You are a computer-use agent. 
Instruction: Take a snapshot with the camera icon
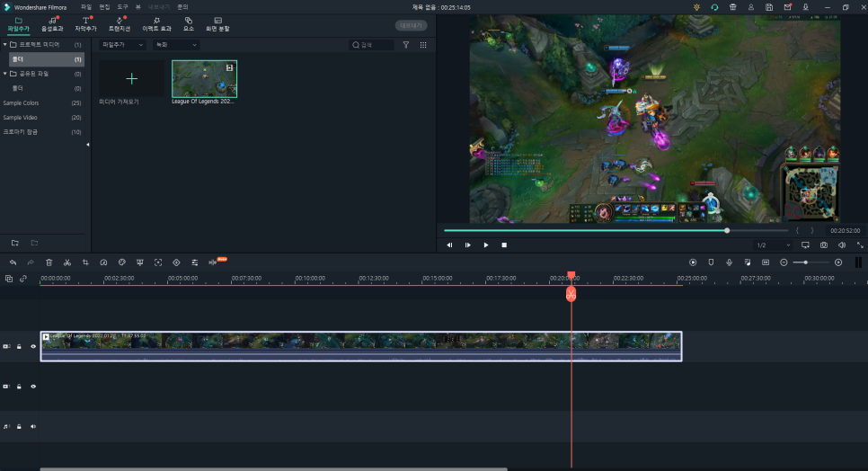[x=824, y=244]
